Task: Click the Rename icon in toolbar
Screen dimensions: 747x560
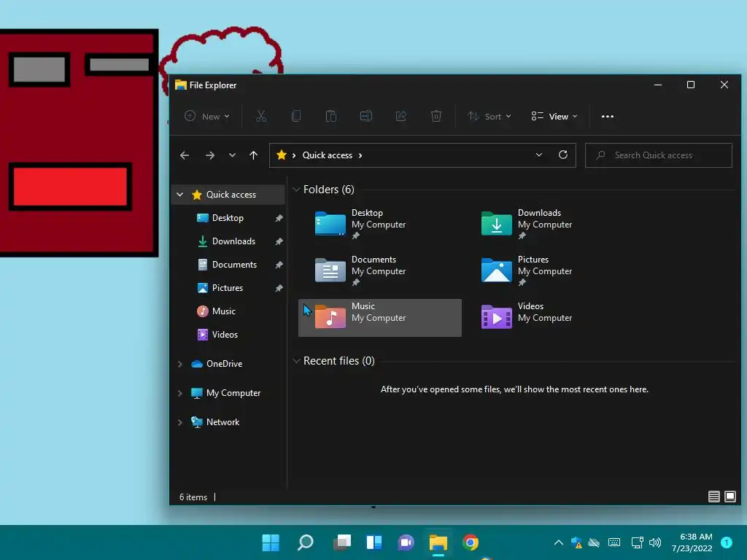Action: (366, 116)
